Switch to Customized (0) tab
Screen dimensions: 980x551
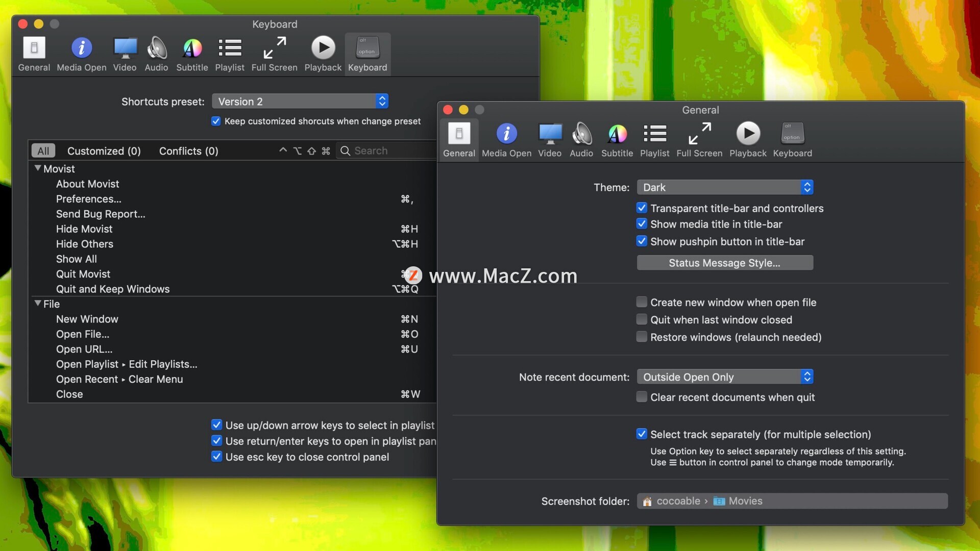(104, 151)
